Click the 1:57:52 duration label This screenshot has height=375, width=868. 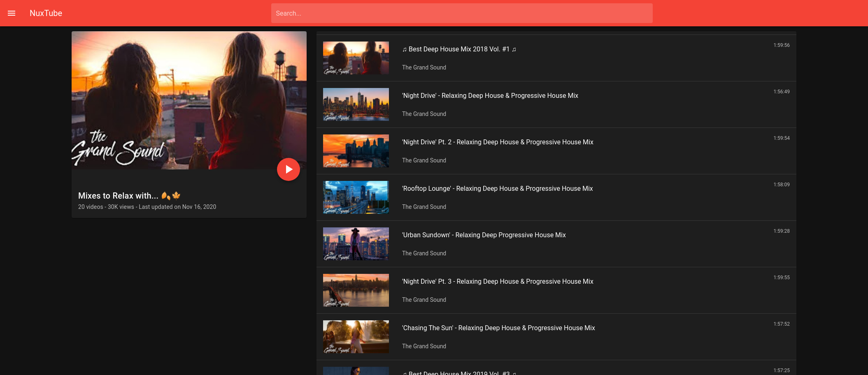point(781,324)
